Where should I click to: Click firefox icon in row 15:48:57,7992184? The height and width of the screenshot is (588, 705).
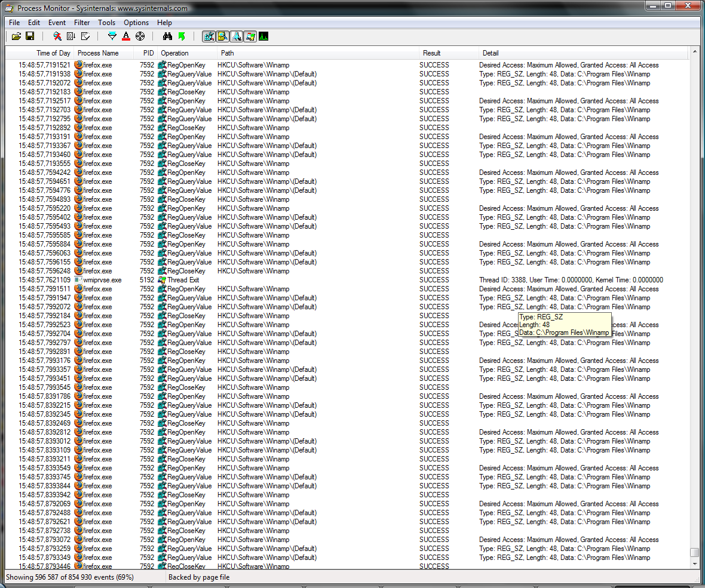coord(78,316)
